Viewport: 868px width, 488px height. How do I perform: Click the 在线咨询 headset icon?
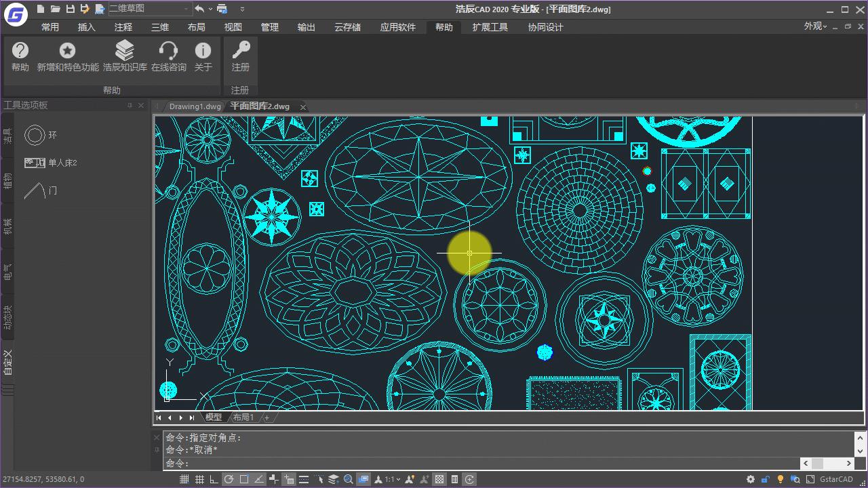coord(168,51)
